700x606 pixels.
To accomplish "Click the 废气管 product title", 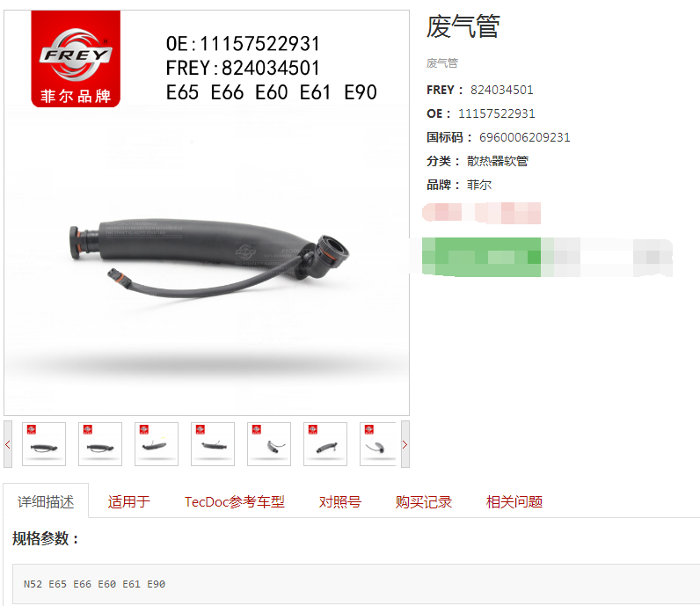I will coord(463,26).
